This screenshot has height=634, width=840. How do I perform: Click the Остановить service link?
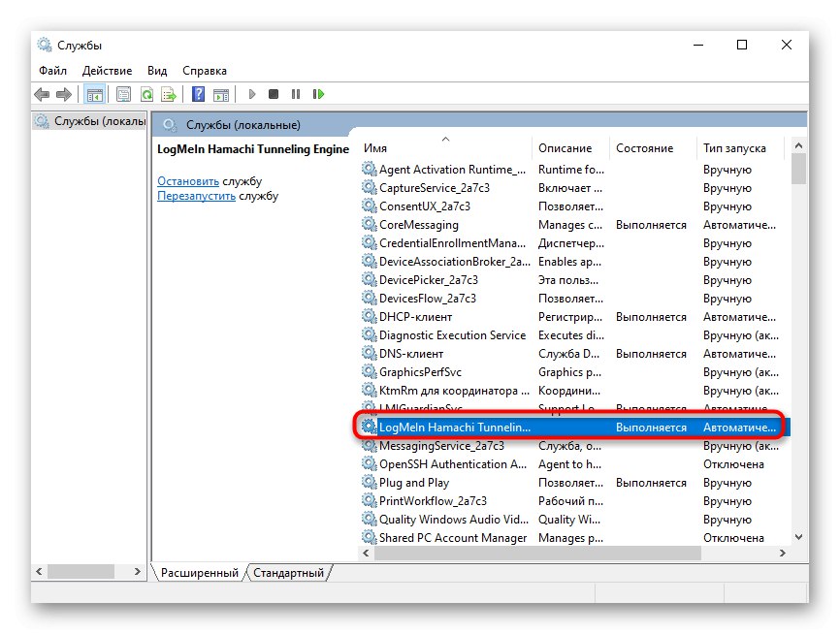(188, 181)
